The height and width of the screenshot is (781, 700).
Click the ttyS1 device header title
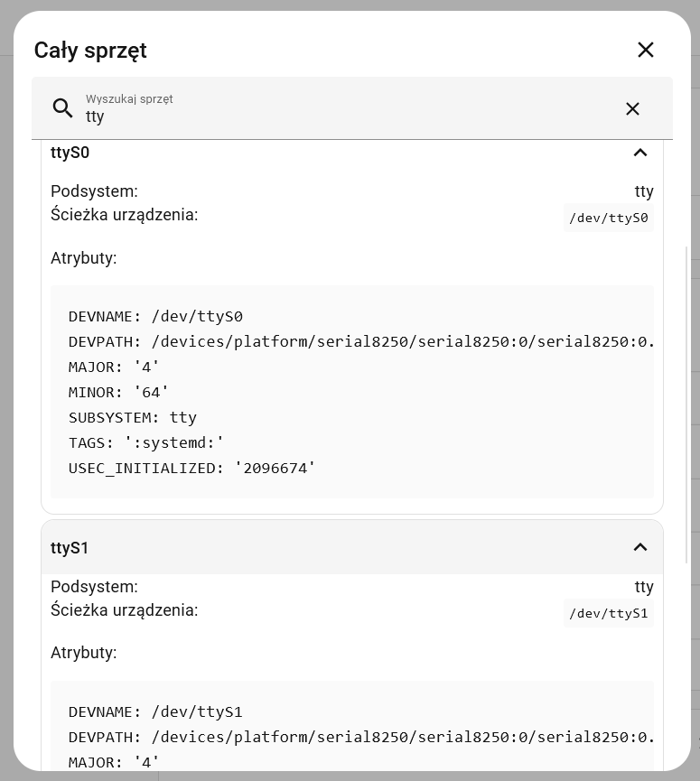[x=70, y=548]
